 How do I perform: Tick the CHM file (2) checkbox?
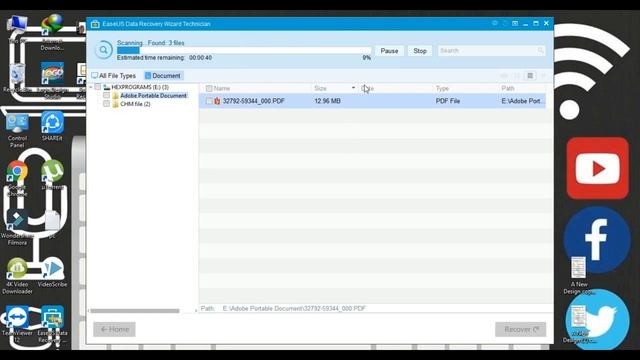click(107, 104)
